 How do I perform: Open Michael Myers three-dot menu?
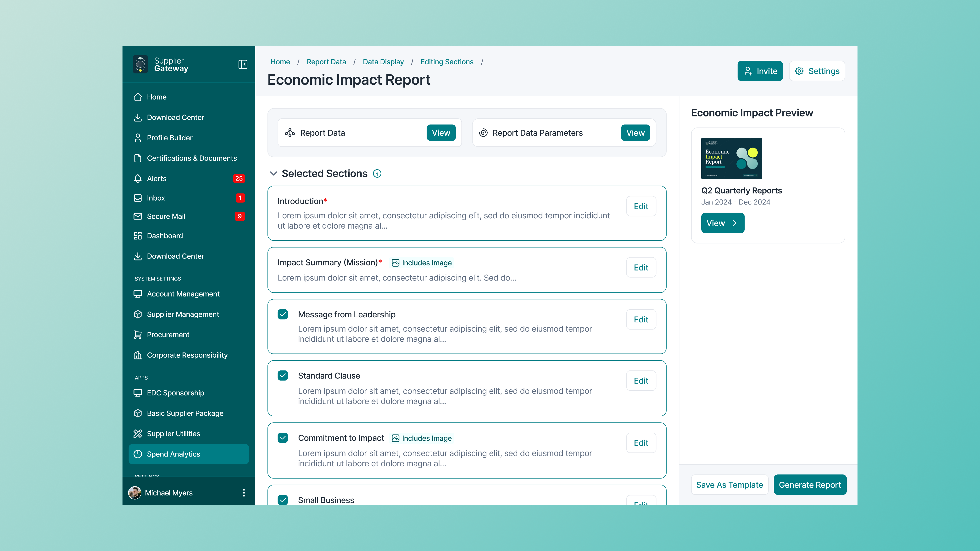click(x=244, y=493)
